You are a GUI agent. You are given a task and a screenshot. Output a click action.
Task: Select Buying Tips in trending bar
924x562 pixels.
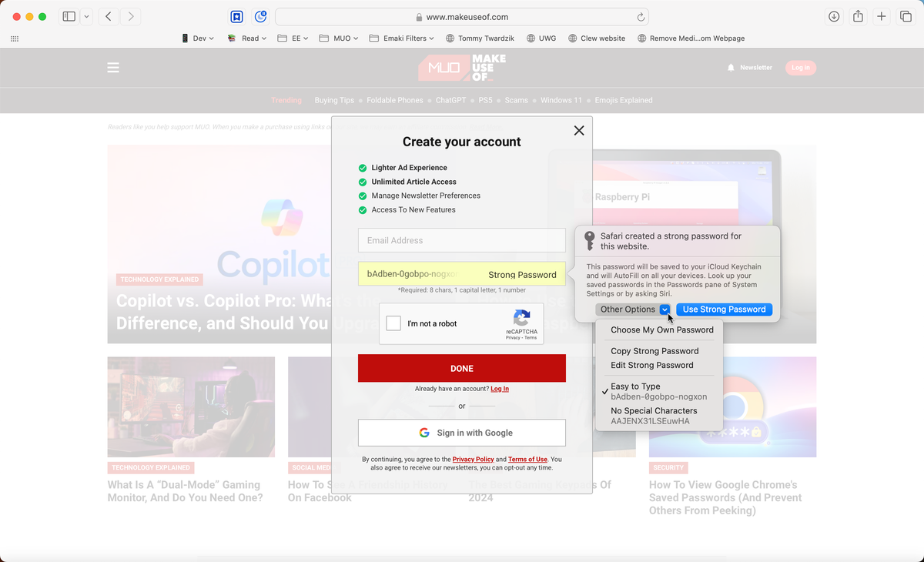[x=334, y=100]
